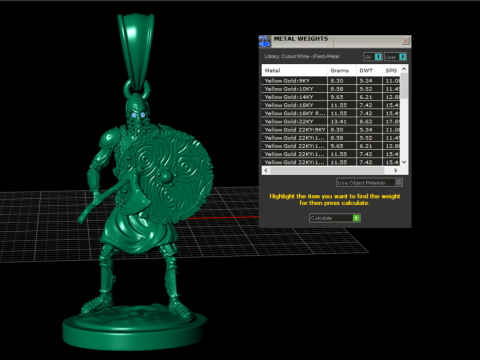Viewport: 480px width, 360px height.
Task: Click the 8.62 DWT value cell
Action: click(369, 121)
